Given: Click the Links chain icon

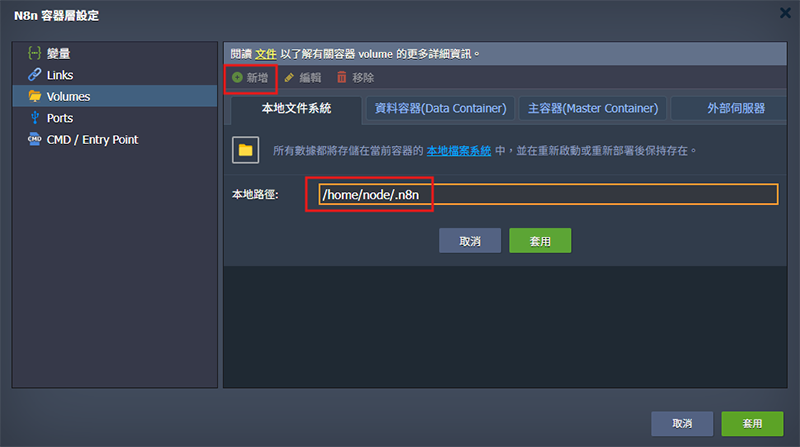Looking at the screenshot, I should click(x=34, y=74).
